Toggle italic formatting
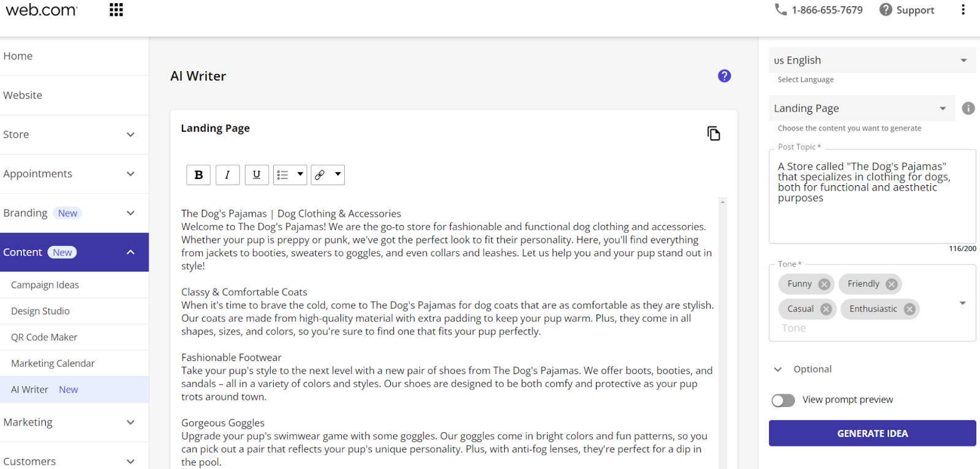The width and height of the screenshot is (980, 469). point(227,175)
